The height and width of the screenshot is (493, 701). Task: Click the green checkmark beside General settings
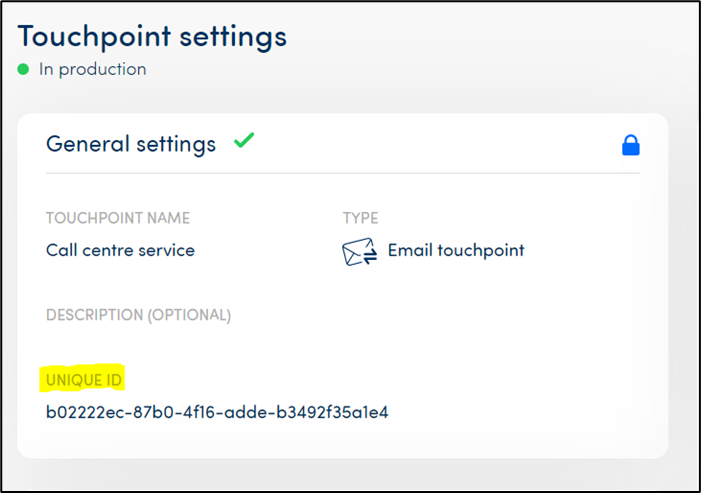coord(243,141)
